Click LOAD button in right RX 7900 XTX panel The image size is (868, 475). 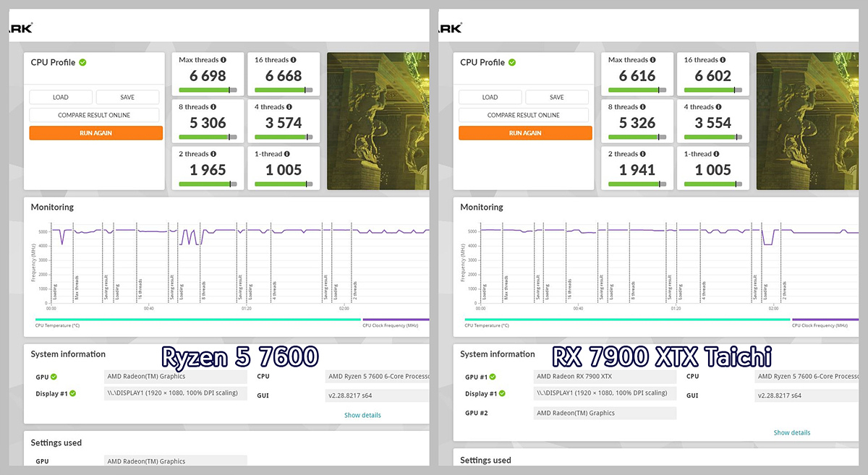490,97
